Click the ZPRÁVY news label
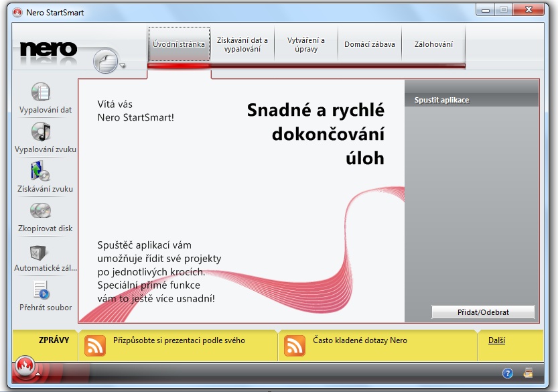 54,340
